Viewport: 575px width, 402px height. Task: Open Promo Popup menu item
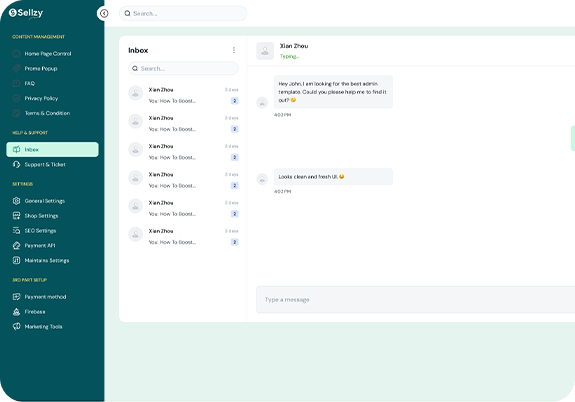click(x=52, y=68)
